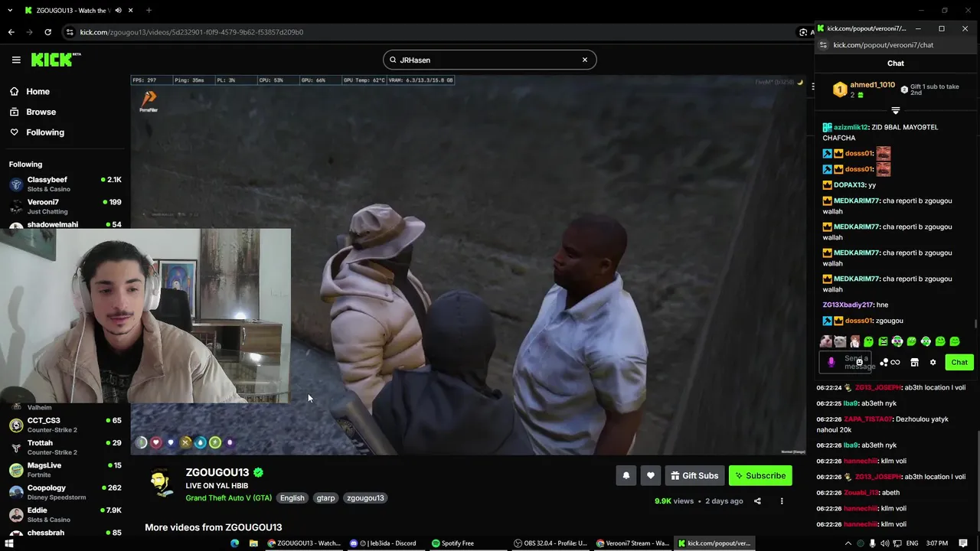Image resolution: width=980 pixels, height=551 pixels.
Task: Toggle the notification bell for ZGOUGOU13
Action: [626, 475]
